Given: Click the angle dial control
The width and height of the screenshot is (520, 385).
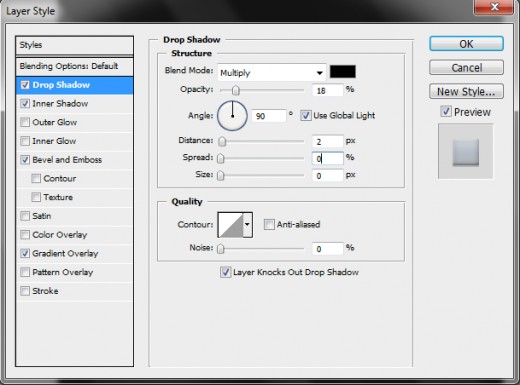Looking at the screenshot, I should tap(232, 116).
